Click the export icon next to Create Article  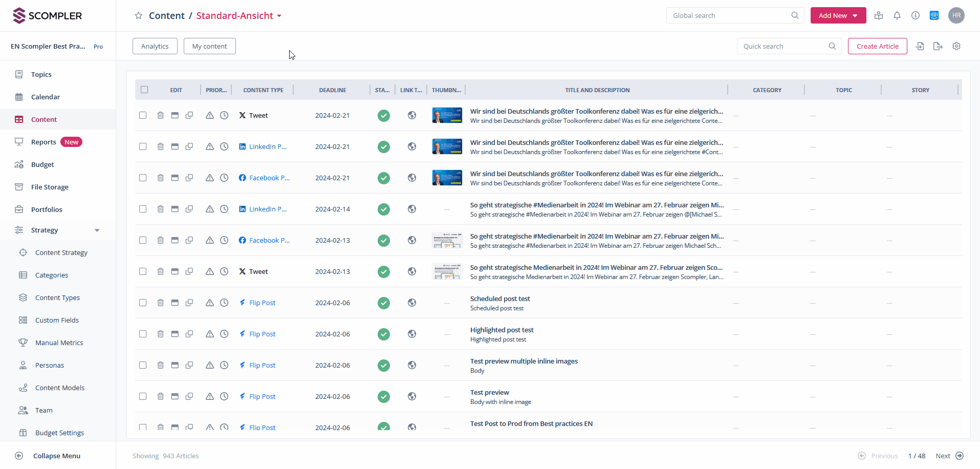pyautogui.click(x=938, y=46)
